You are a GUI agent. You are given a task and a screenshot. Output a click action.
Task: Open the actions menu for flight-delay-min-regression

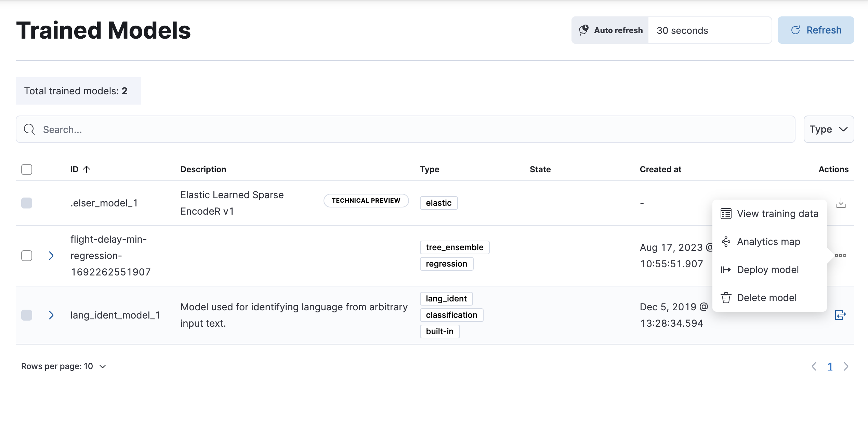point(840,256)
